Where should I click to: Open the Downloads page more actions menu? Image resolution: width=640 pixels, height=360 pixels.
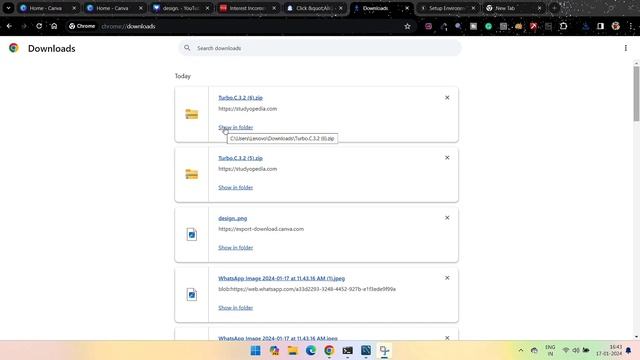(625, 48)
